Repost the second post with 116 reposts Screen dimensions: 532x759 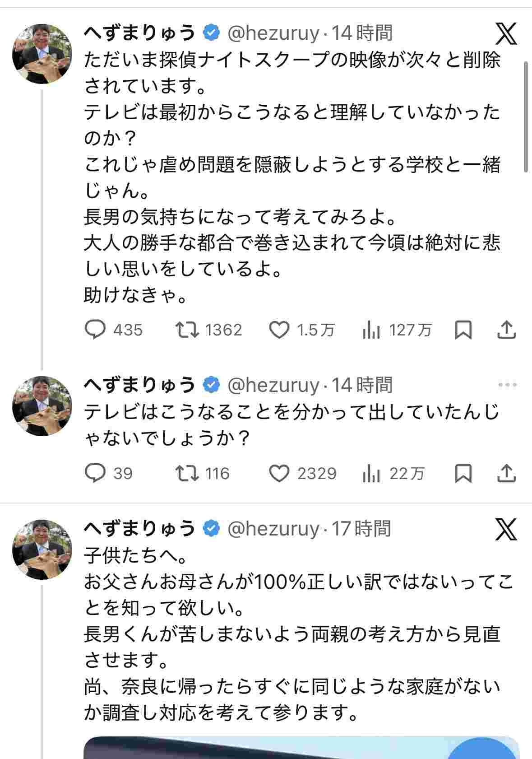tap(187, 473)
